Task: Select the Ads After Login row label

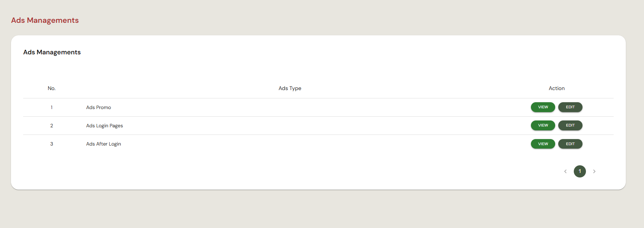Action: point(104,144)
